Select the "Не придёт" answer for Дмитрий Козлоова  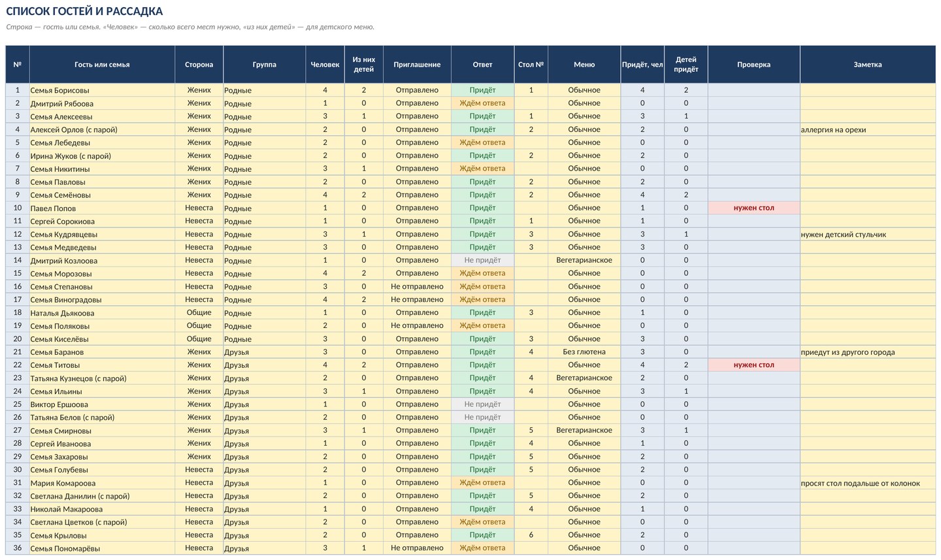tap(482, 260)
